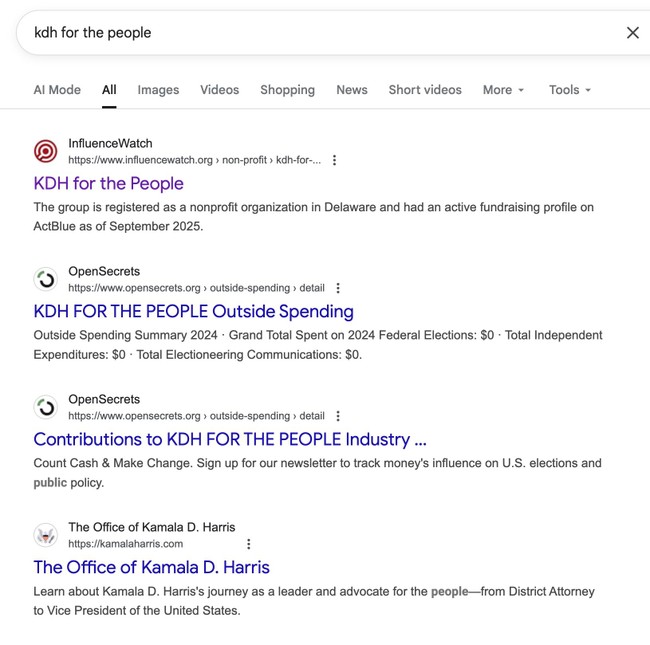The image size is (650, 645).
Task: Open KDH FOR THE PEOPLE Outside Spending link
Action: pyautogui.click(x=193, y=311)
